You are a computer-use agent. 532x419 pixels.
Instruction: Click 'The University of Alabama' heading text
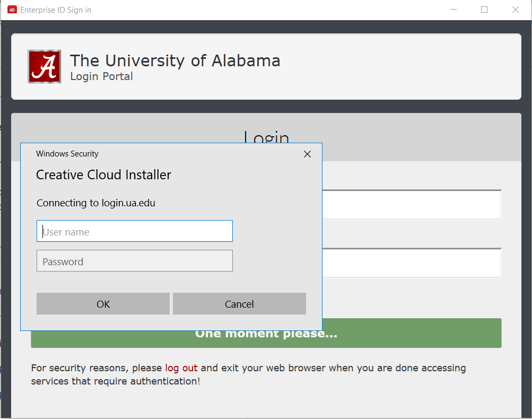click(x=175, y=61)
